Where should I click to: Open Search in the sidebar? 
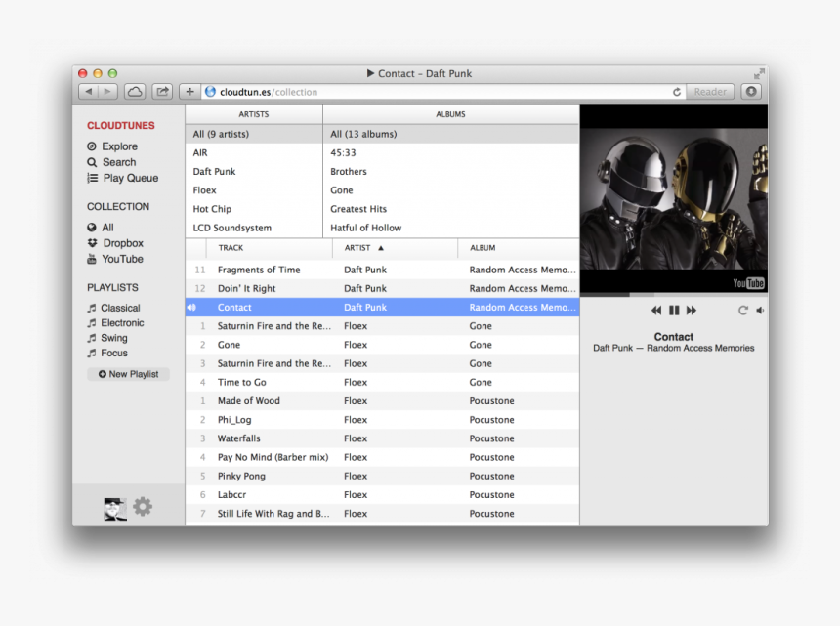111,162
